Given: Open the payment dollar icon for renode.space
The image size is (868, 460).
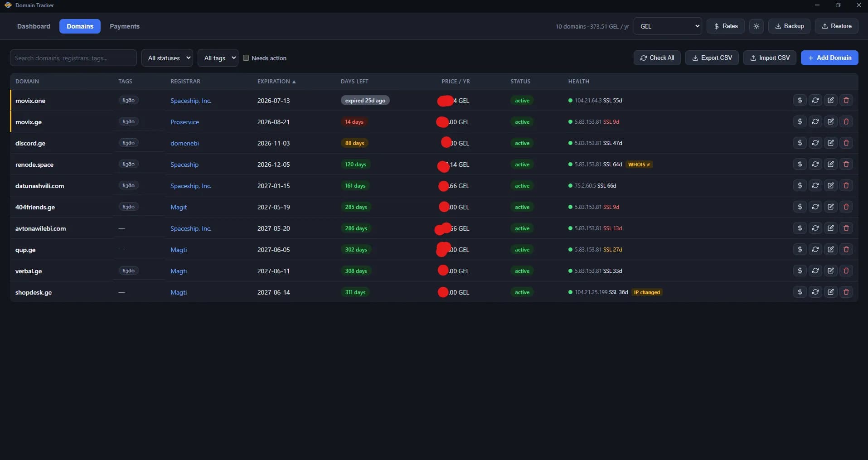Looking at the screenshot, I should click(x=800, y=164).
